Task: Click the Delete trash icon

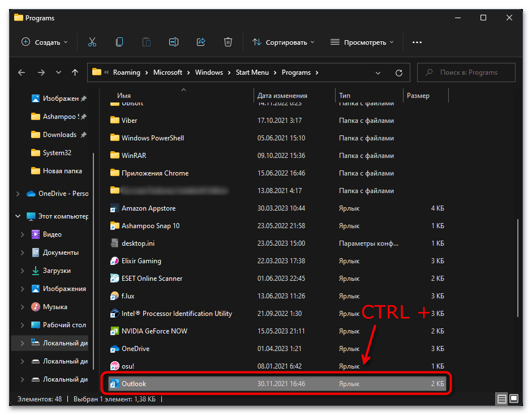Action: pyautogui.click(x=228, y=42)
